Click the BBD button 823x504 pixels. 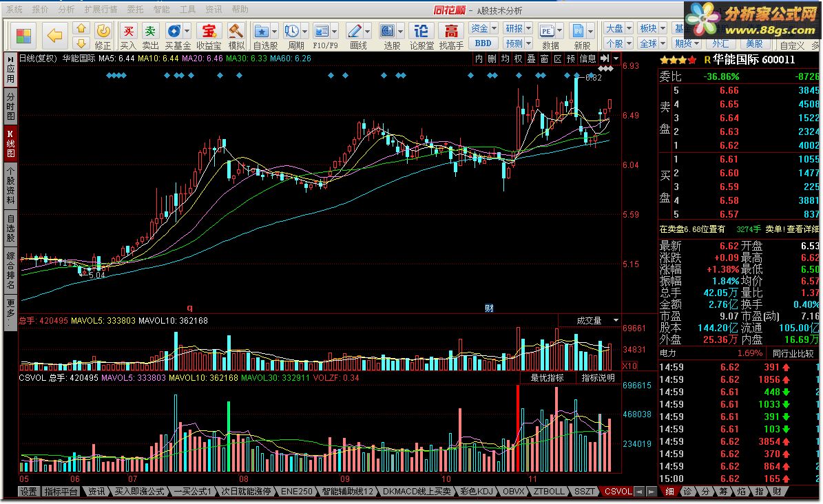[483, 43]
